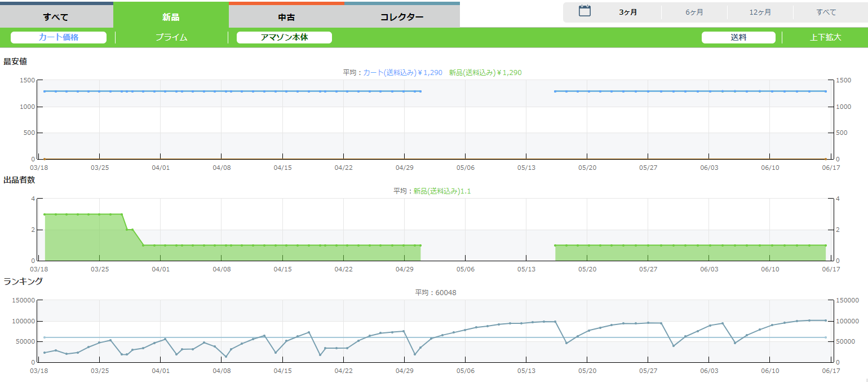This screenshot has width=868, height=382.
Task: Click the 新品(送料込み) ¥1,290 legend label
Action: (x=485, y=73)
